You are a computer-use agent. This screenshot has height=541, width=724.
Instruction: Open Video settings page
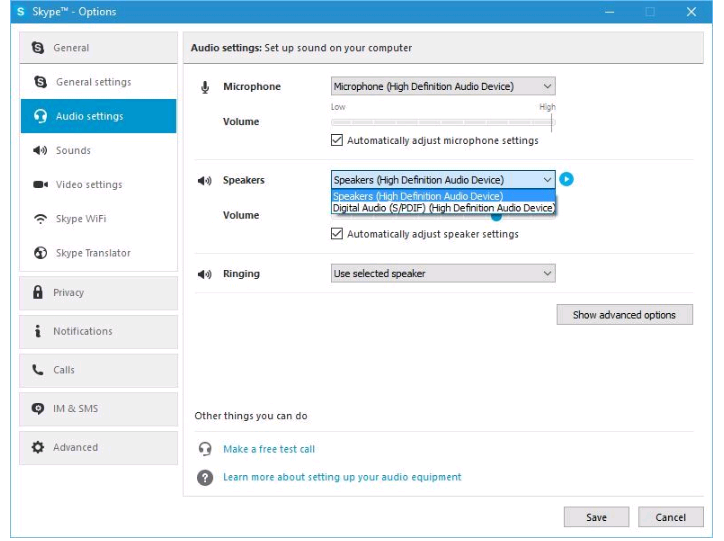point(98,184)
